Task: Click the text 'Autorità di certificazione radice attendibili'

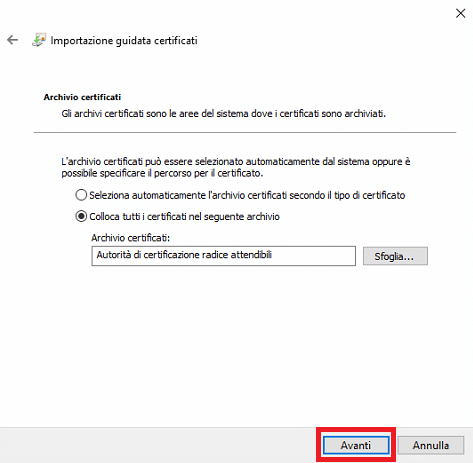Action: [184, 255]
